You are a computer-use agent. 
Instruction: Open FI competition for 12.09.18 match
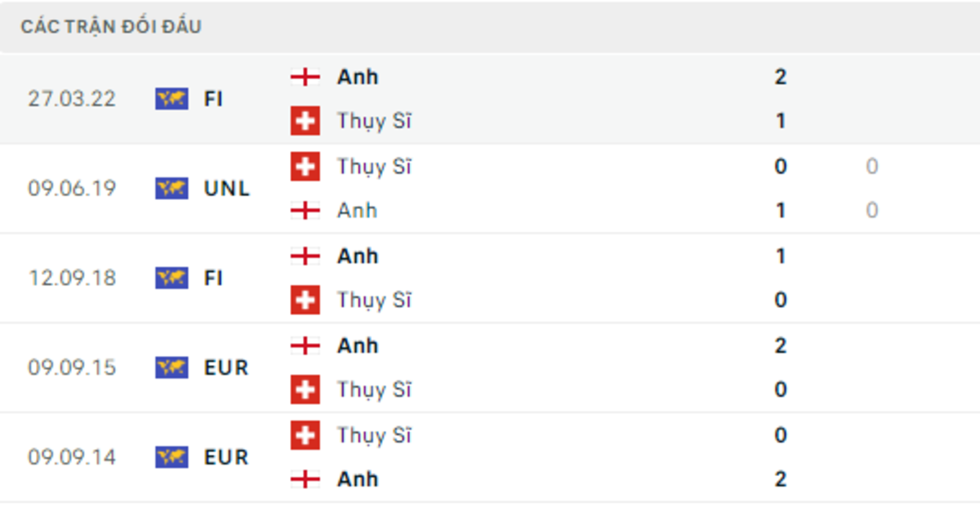click(x=213, y=278)
